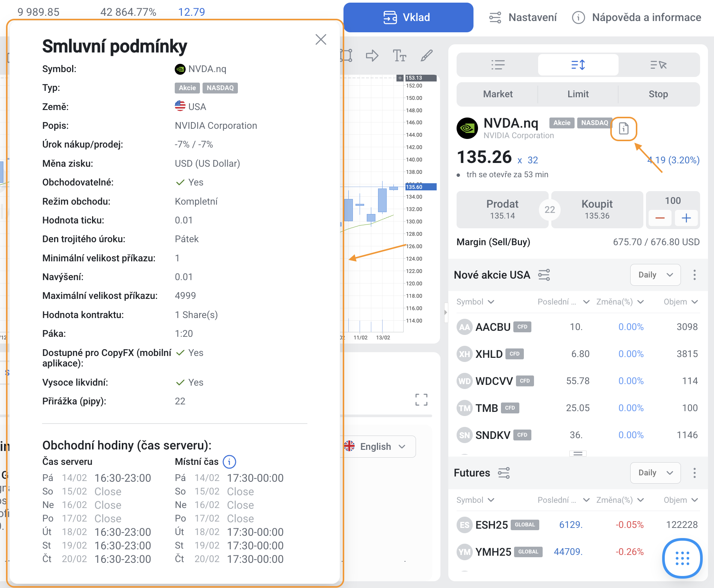Edit the quantity field showing 100

[673, 201]
